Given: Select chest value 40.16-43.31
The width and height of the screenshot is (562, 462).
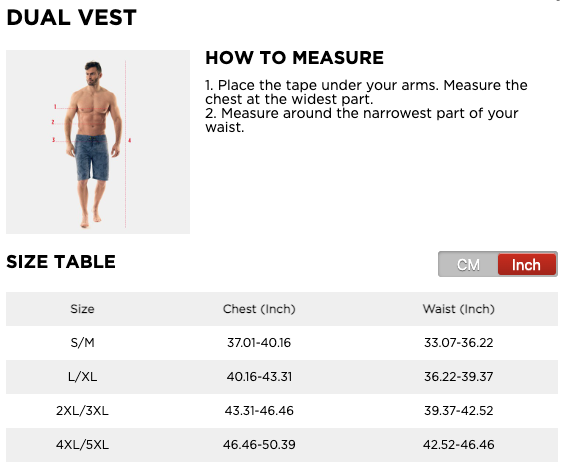Looking at the screenshot, I should coord(259,377).
